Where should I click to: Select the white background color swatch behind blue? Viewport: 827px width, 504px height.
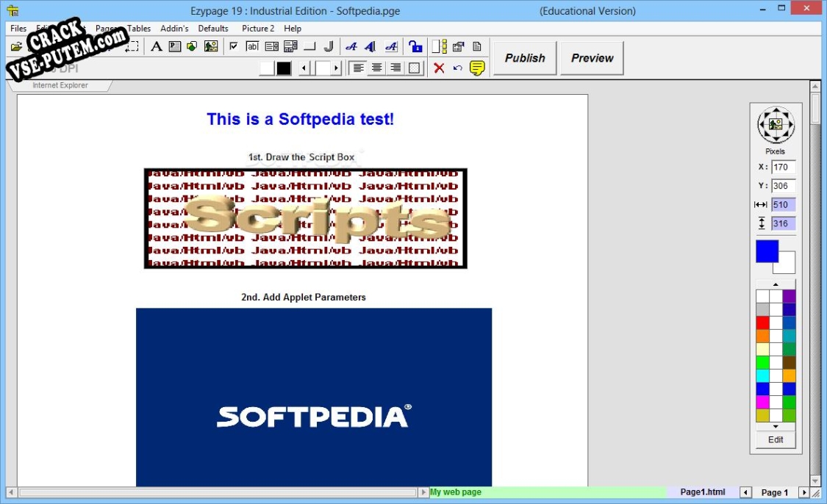(x=787, y=266)
